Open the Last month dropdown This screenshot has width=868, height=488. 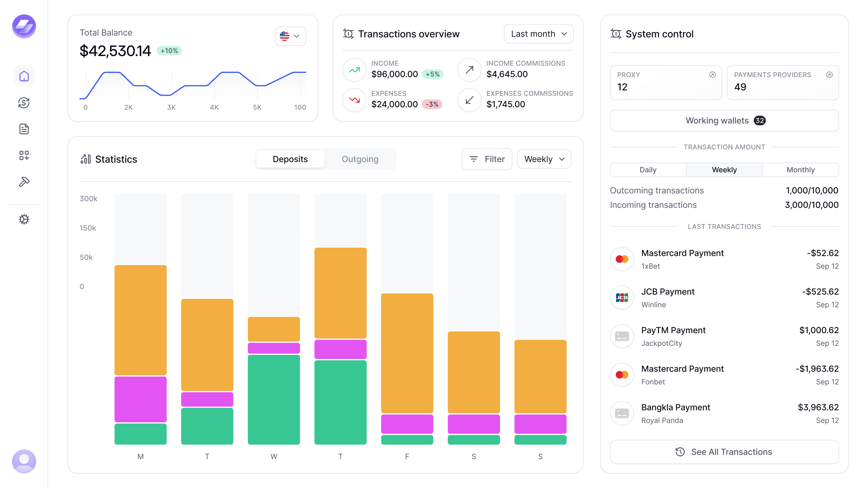pos(539,34)
